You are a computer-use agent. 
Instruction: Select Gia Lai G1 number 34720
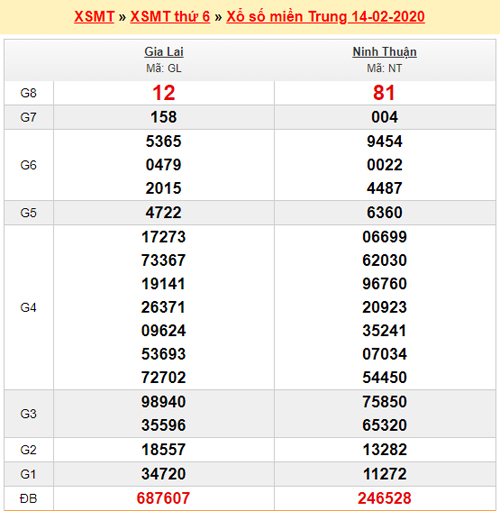pyautogui.click(x=163, y=474)
